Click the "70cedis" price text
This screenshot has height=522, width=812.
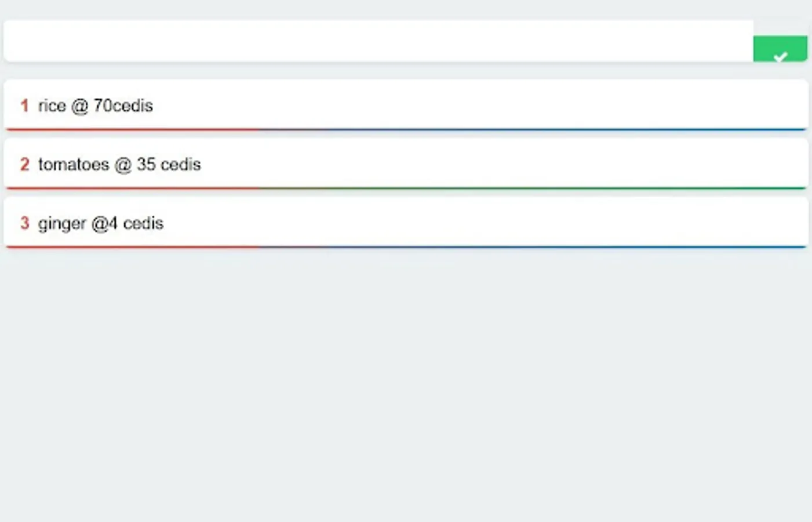click(x=123, y=106)
